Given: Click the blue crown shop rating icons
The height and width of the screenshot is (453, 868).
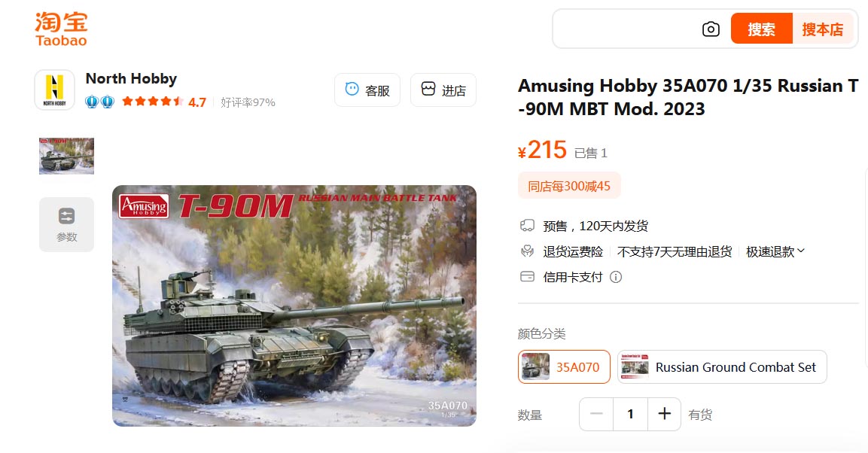Looking at the screenshot, I should pos(99,102).
